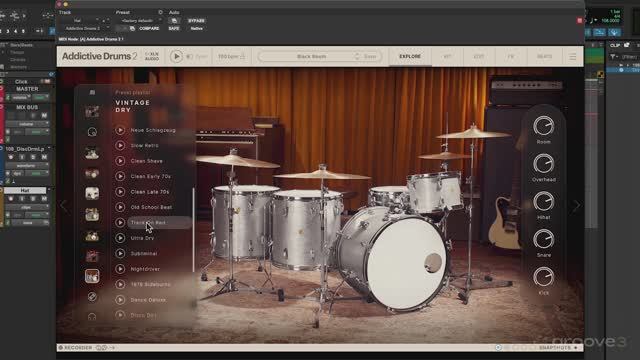The height and width of the screenshot is (360, 640).
Task: Open the Addictive Drums 2 insert selector
Action: pos(85,29)
